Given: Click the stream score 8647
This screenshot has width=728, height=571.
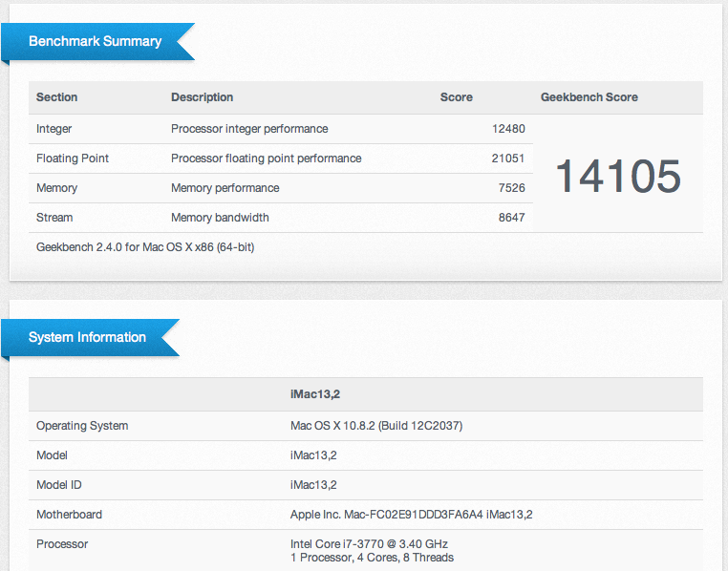Looking at the screenshot, I should (x=512, y=218).
